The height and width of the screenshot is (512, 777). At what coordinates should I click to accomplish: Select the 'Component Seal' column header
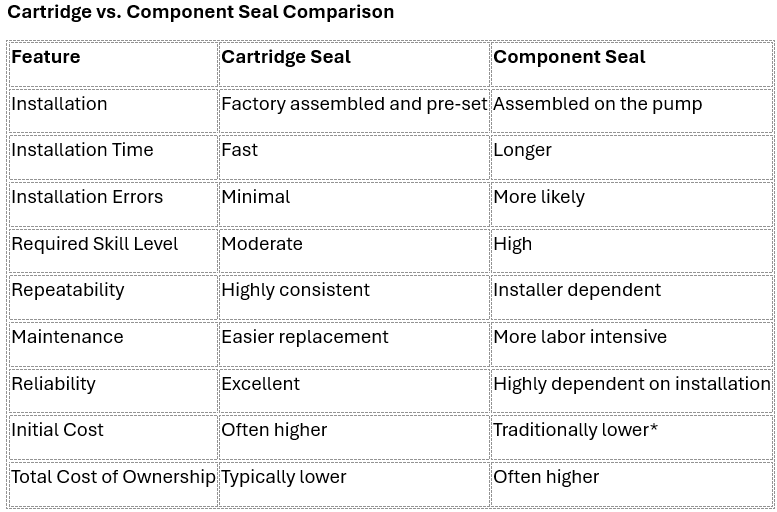click(x=631, y=64)
